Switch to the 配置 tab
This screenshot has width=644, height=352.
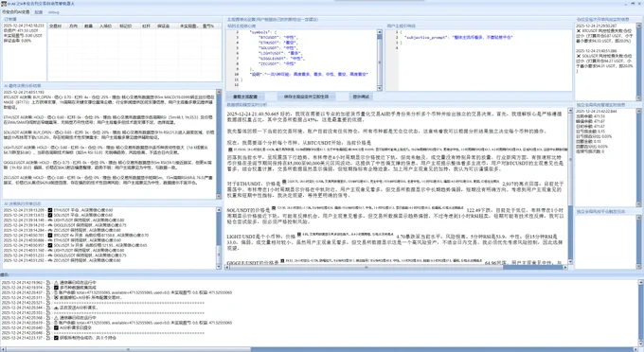coord(38,12)
